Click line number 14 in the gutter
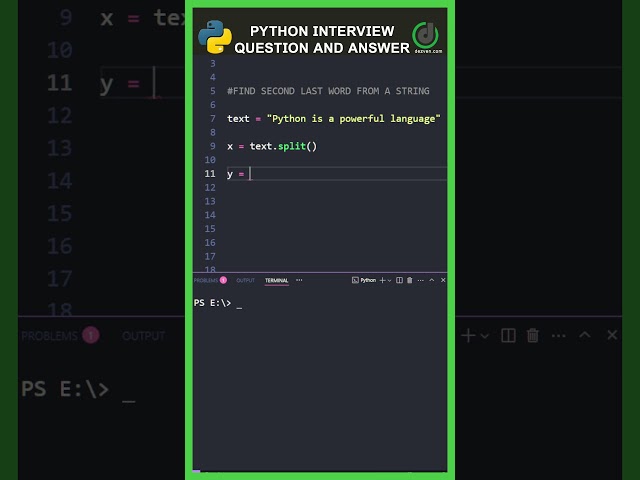640x480 pixels. 210,215
